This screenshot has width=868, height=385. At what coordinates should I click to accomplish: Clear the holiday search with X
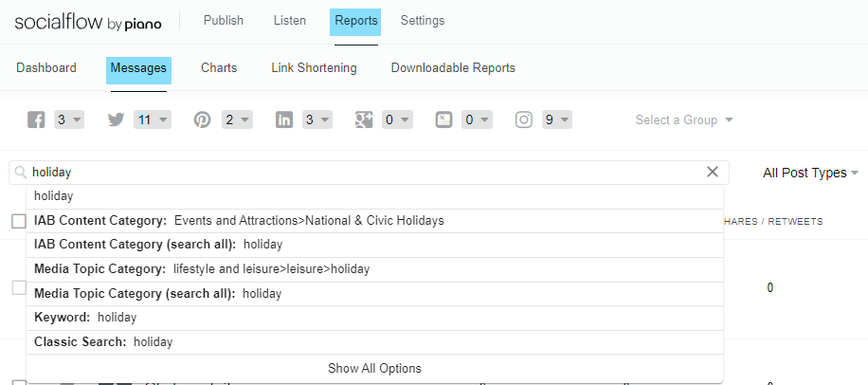pos(713,173)
